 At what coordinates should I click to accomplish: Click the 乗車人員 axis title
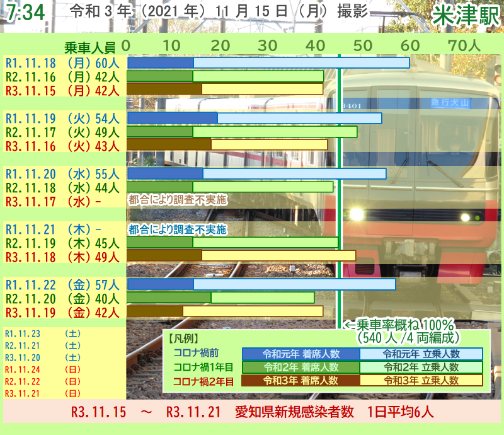89,48
